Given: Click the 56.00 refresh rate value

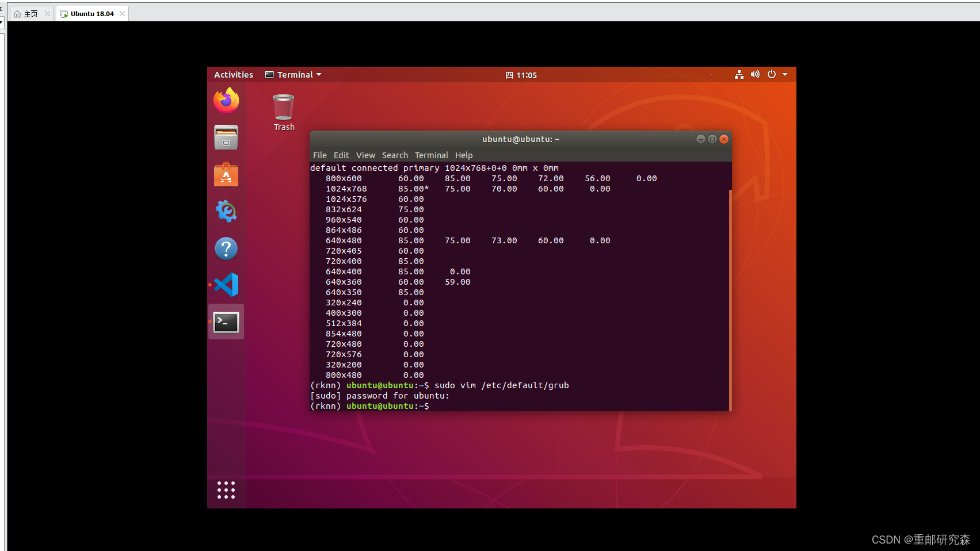Looking at the screenshot, I should click(x=597, y=178).
